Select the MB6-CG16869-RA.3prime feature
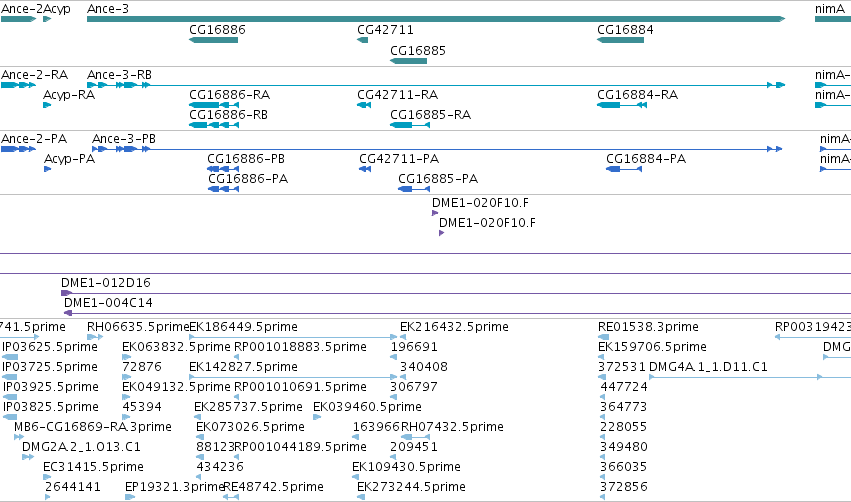 [x=19, y=437]
